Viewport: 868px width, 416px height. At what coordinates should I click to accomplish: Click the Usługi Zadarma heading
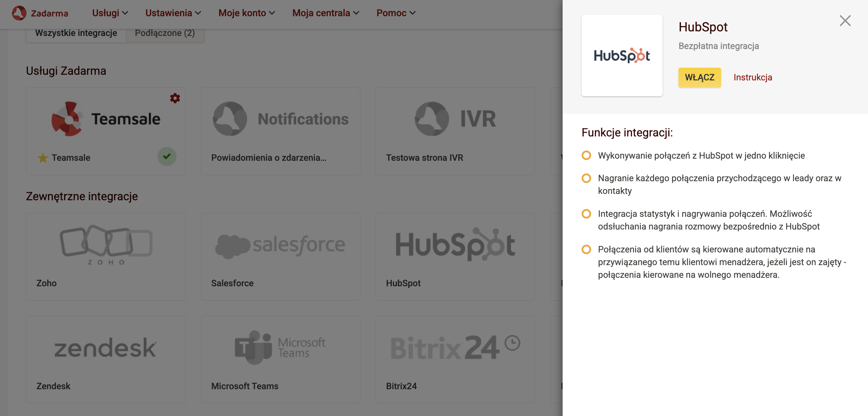[66, 71]
